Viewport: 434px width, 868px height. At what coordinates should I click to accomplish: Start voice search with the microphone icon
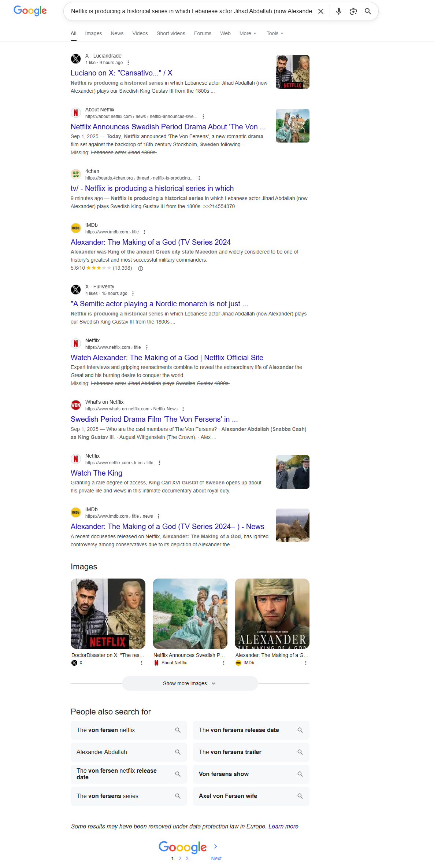[339, 11]
